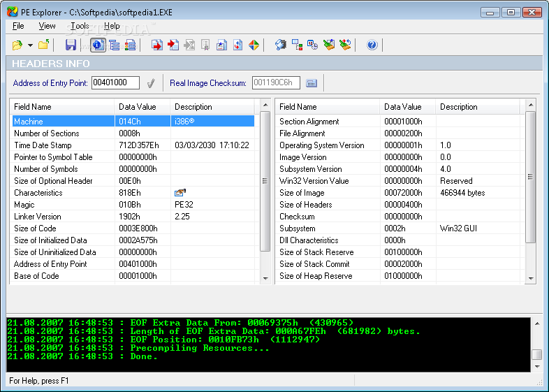The width and height of the screenshot is (549, 392).
Task: Click the grayed-out digital signature icon
Action: coord(205,45)
